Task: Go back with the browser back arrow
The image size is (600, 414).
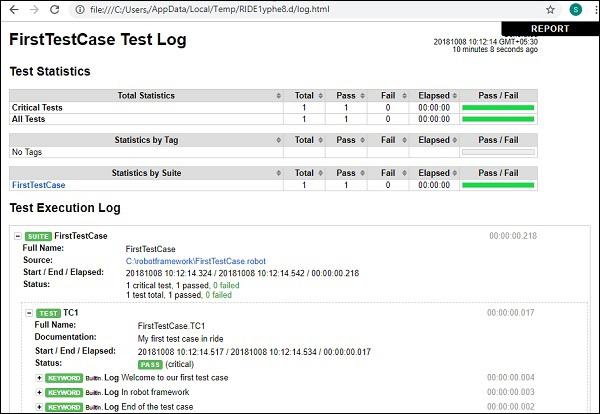Action: click(14, 10)
